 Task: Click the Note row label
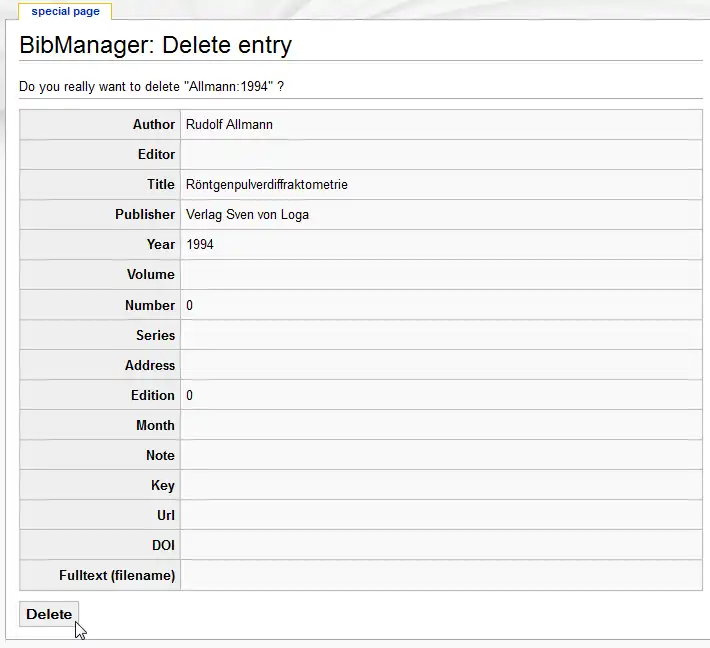[160, 455]
